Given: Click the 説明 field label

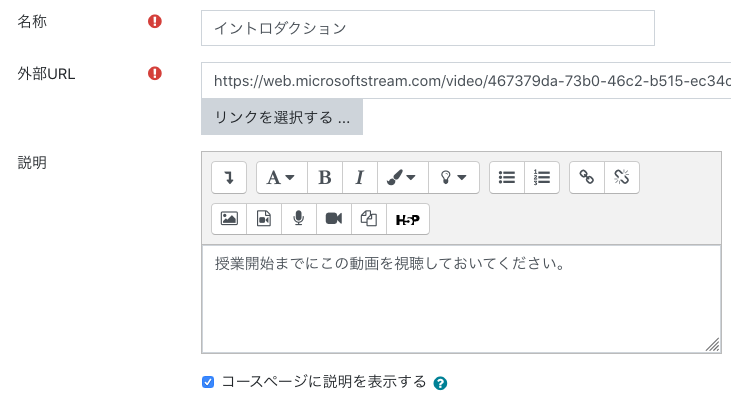Looking at the screenshot, I should coord(32,163).
